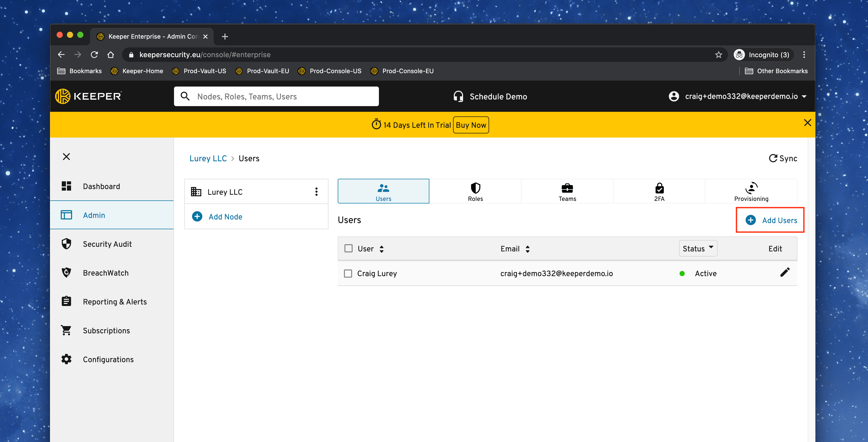Open Configurations gear section
This screenshot has width=868, height=442.
tap(108, 359)
